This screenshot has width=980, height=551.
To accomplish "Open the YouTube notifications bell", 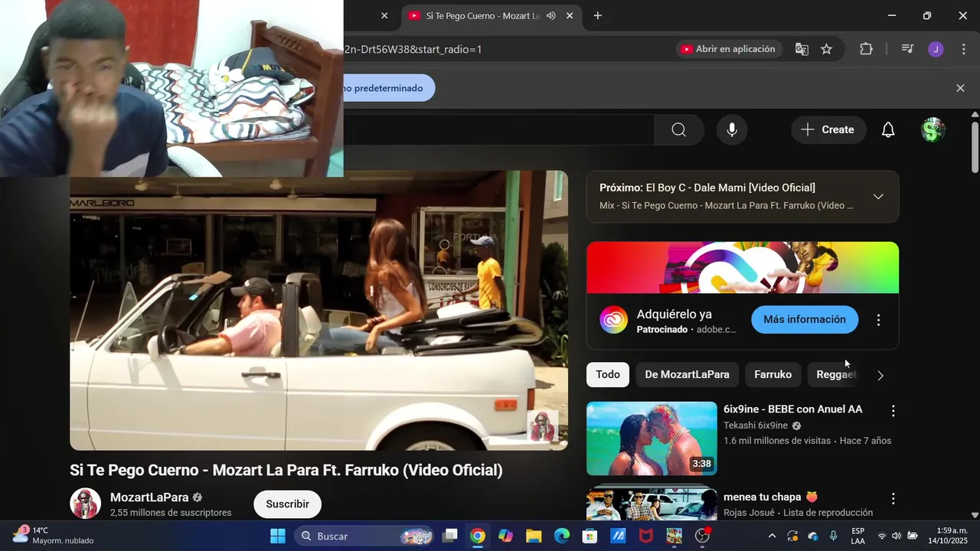I will click(888, 130).
